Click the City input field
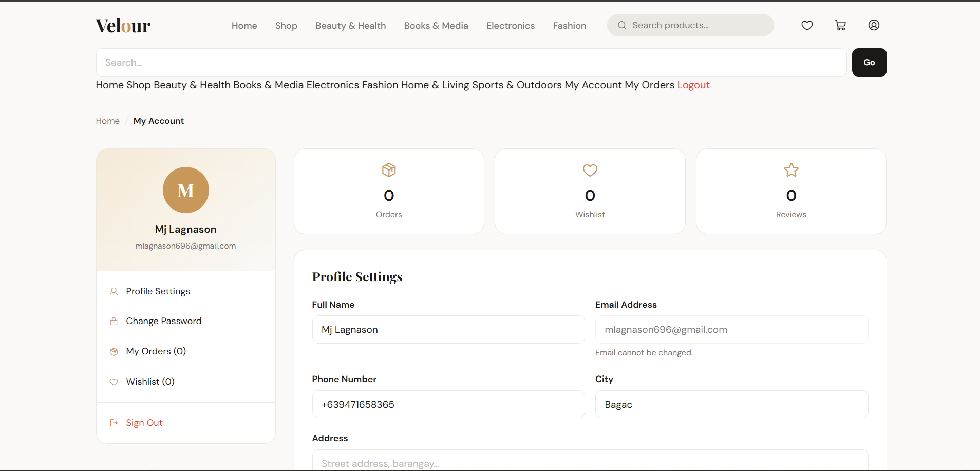The image size is (980, 471). click(731, 404)
